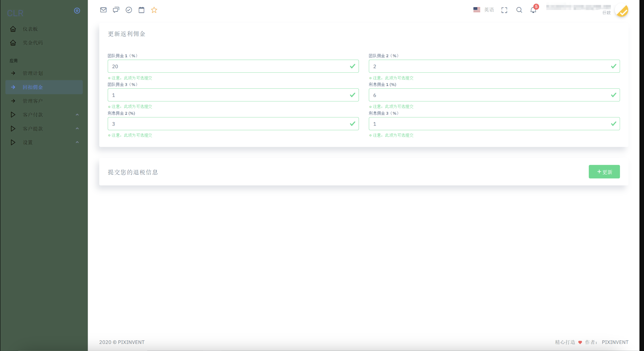
Task: Open the to-do checkmark circle icon
Action: [129, 10]
